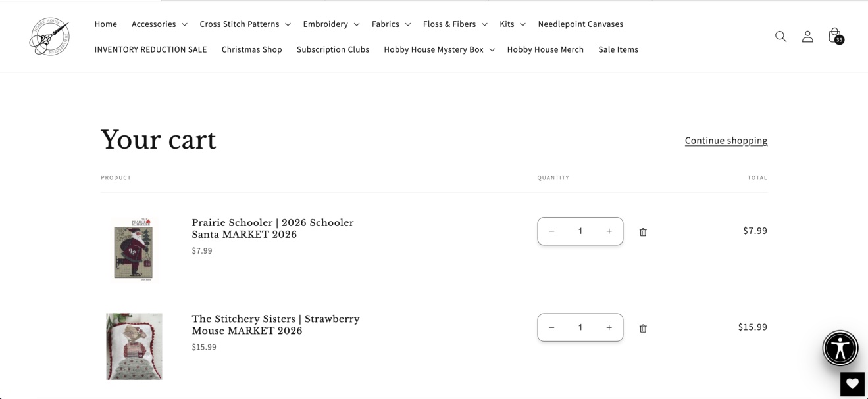Expand Hobby House Mystery Box dropdown
This screenshot has width=868, height=399.
point(439,50)
